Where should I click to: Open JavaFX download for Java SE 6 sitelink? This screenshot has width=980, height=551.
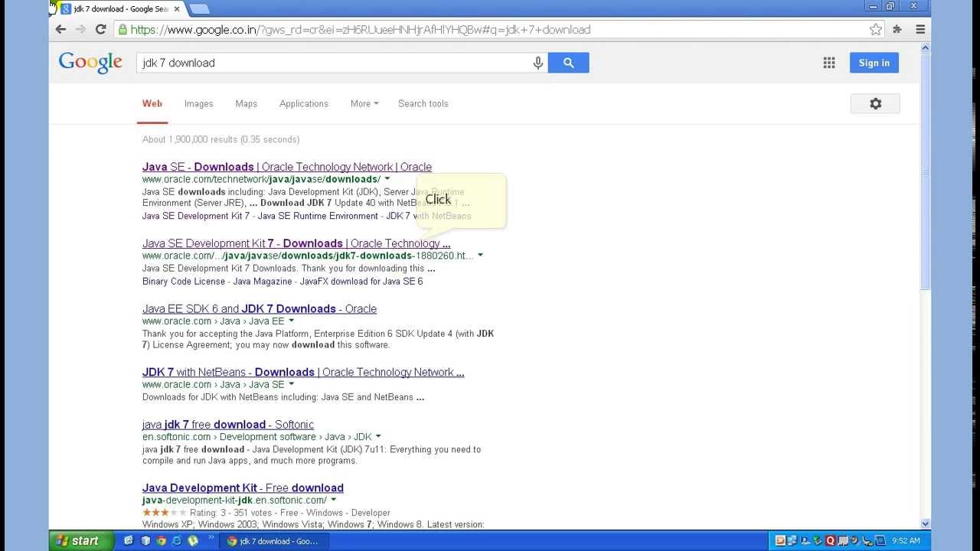click(361, 282)
